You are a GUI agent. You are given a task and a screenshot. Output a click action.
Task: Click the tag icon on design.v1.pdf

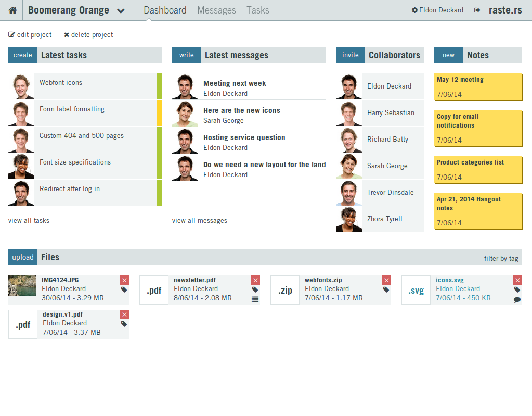pyautogui.click(x=124, y=324)
